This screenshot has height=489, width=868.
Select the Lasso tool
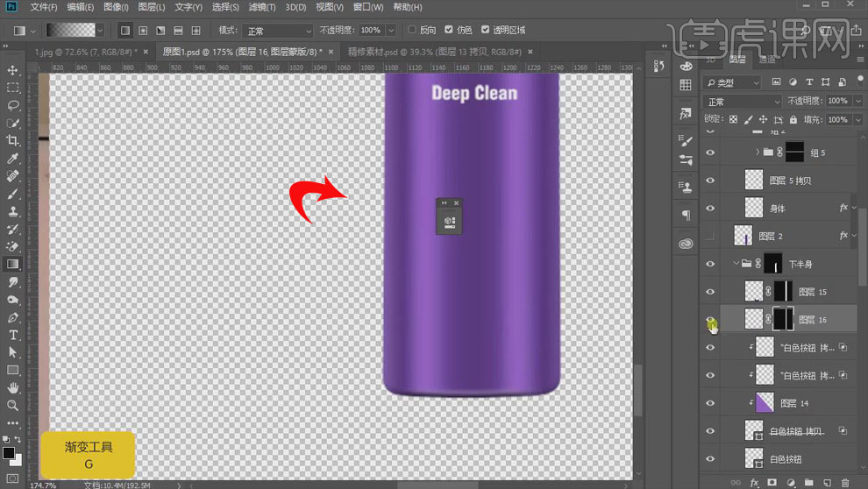13,105
